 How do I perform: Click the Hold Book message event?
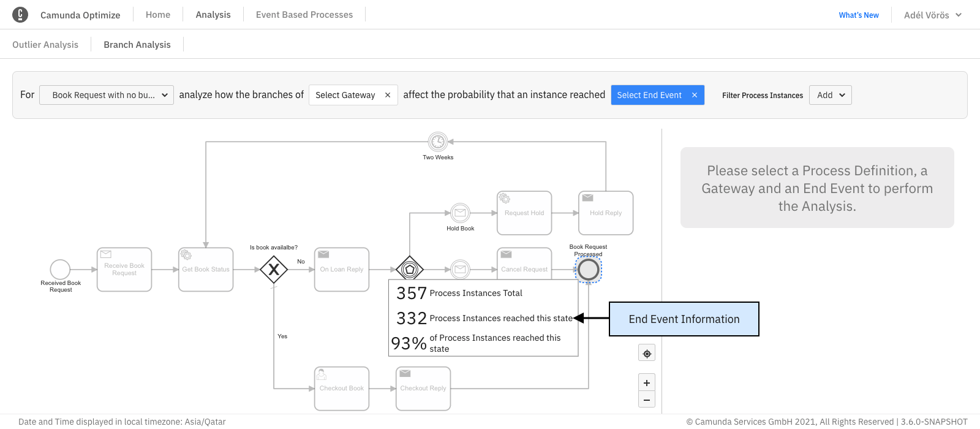(x=460, y=213)
